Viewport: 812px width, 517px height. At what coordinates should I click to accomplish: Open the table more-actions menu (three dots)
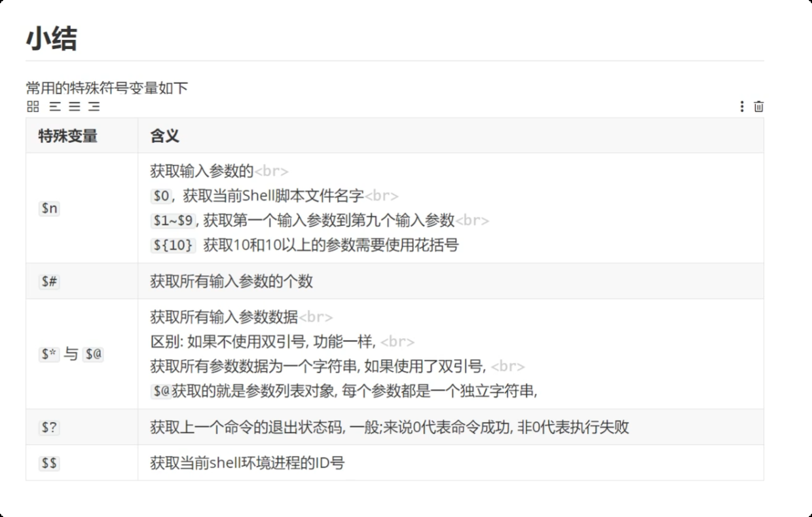pos(741,106)
